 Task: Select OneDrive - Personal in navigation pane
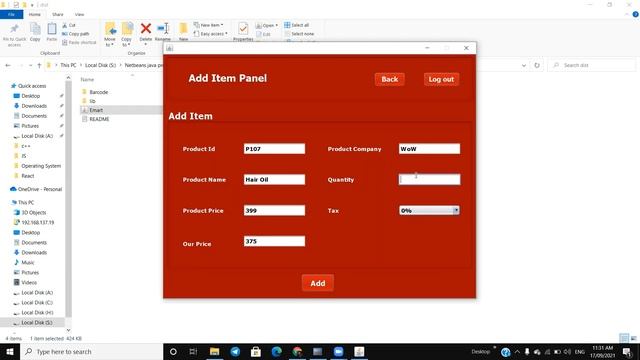pyautogui.click(x=40, y=189)
